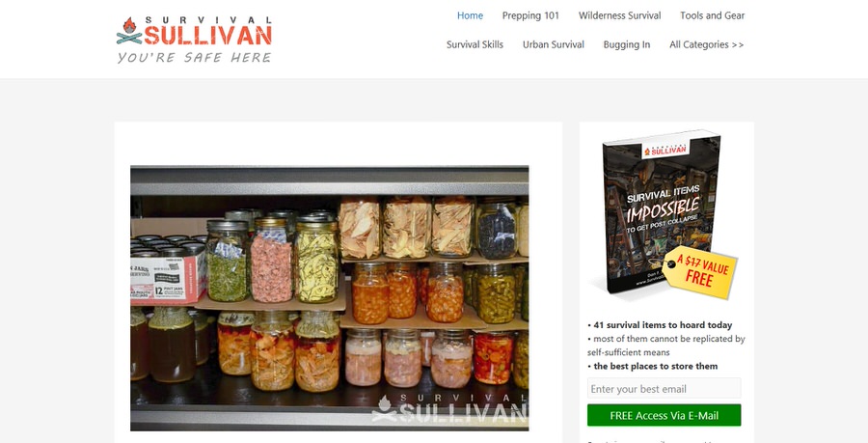This screenshot has height=443, width=868.
Task: Visit the Bugging In page
Action: [x=627, y=44]
